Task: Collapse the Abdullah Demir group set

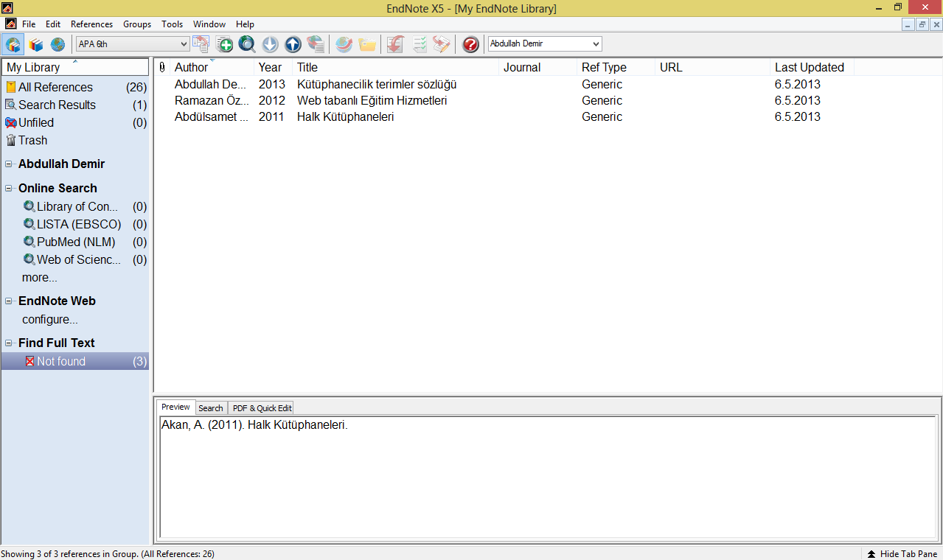Action: [x=10, y=164]
